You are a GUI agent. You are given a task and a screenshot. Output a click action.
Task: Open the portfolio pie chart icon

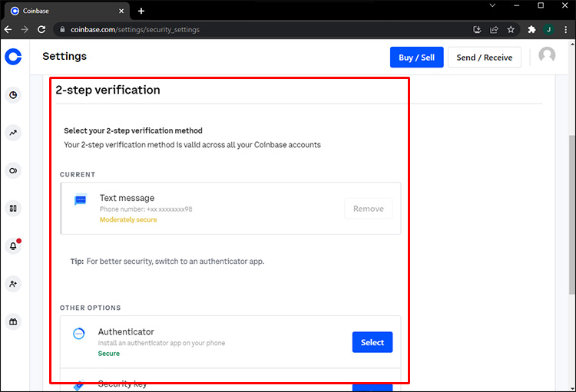coord(13,95)
